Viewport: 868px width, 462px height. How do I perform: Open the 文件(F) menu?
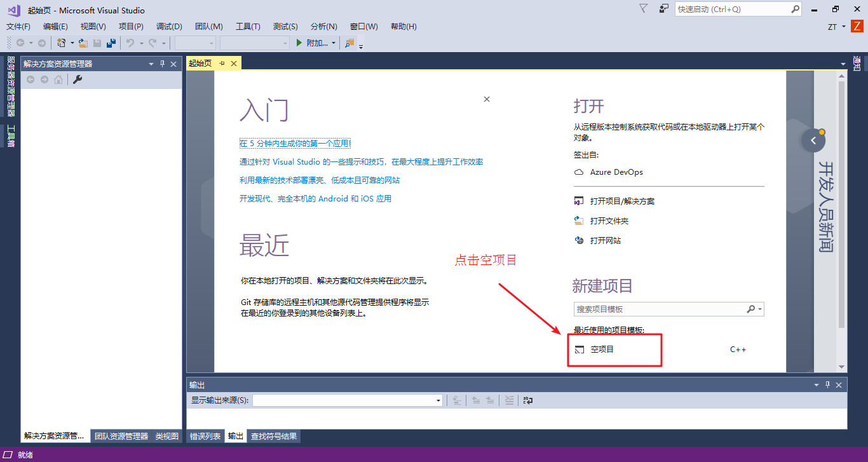click(18, 27)
